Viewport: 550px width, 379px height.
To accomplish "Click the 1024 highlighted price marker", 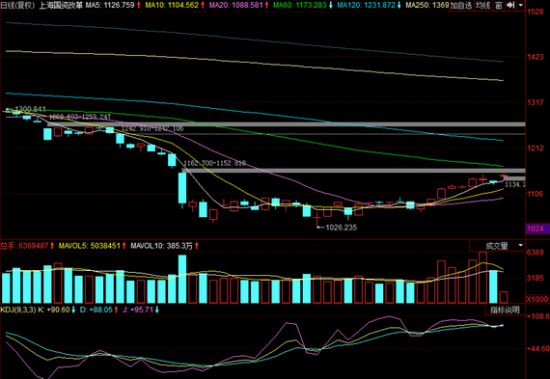I will point(536,229).
